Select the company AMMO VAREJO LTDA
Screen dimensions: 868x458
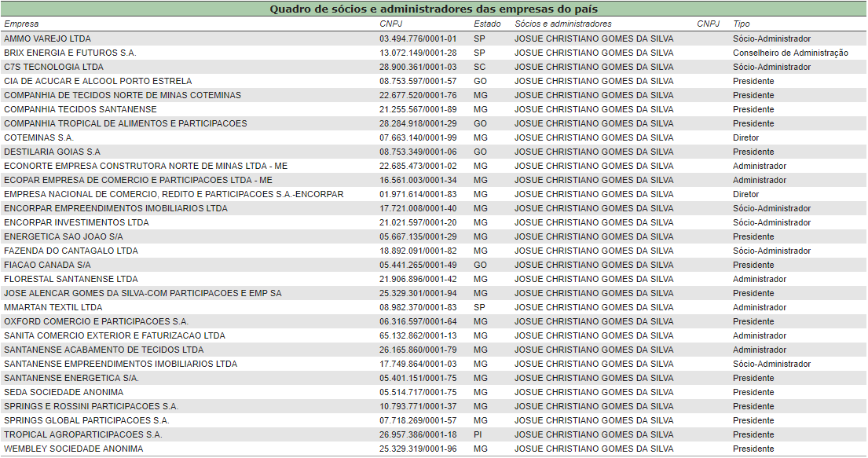[47, 38]
